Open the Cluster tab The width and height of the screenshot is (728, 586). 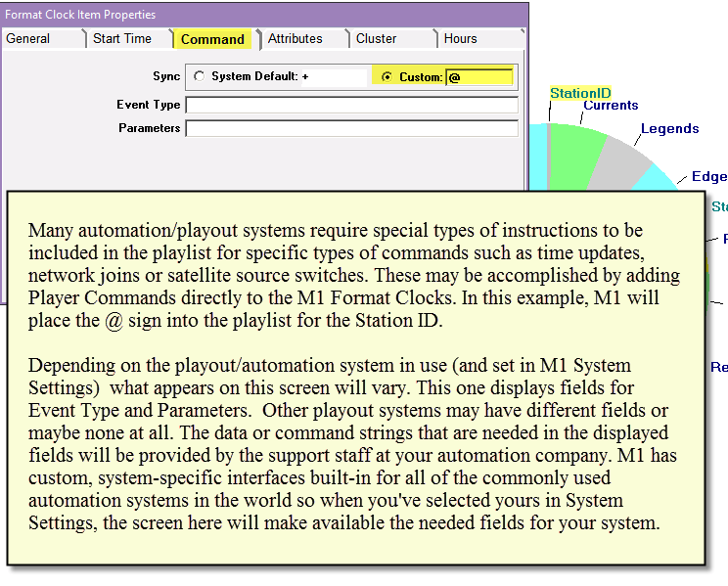click(377, 38)
